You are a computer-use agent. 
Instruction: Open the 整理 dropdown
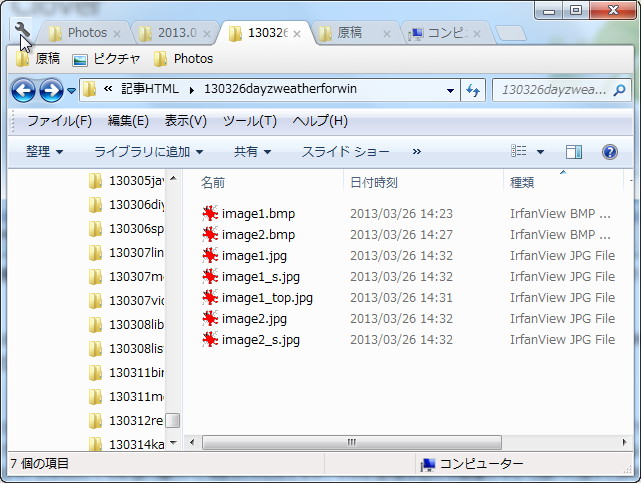click(45, 152)
